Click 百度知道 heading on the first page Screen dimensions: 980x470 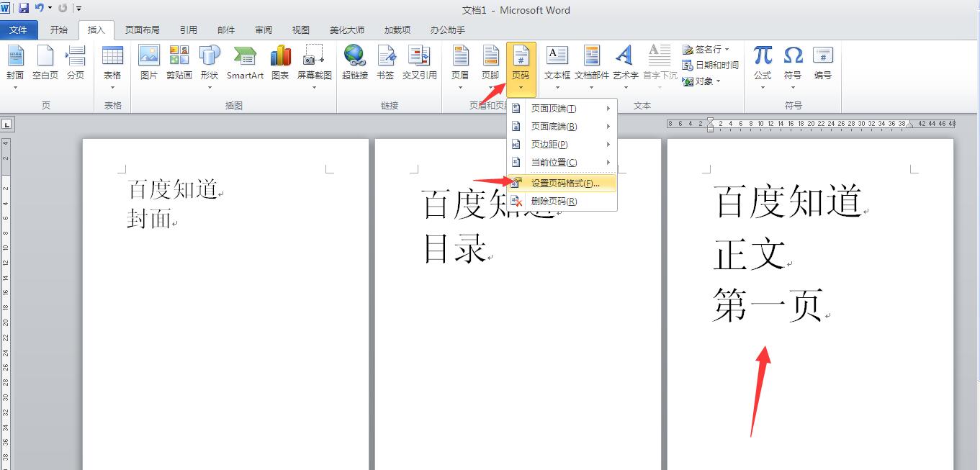pos(173,189)
